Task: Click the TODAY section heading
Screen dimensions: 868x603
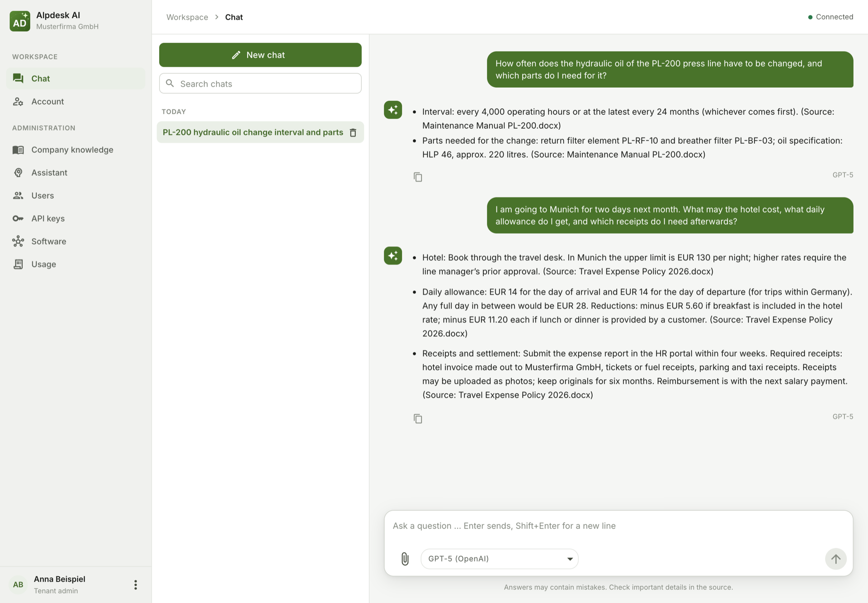Action: coord(174,112)
